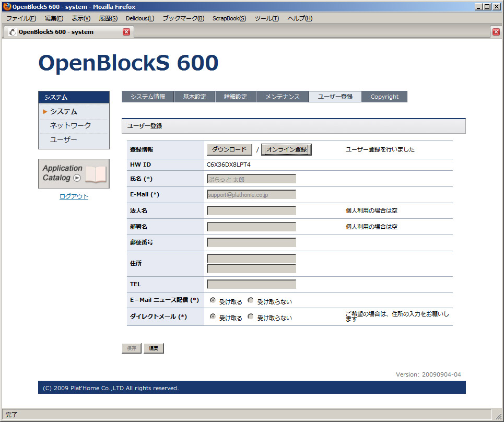This screenshot has width=504, height=422.
Task: Select 受け取らない for E-Mail ニュース配信
Action: tap(250, 300)
